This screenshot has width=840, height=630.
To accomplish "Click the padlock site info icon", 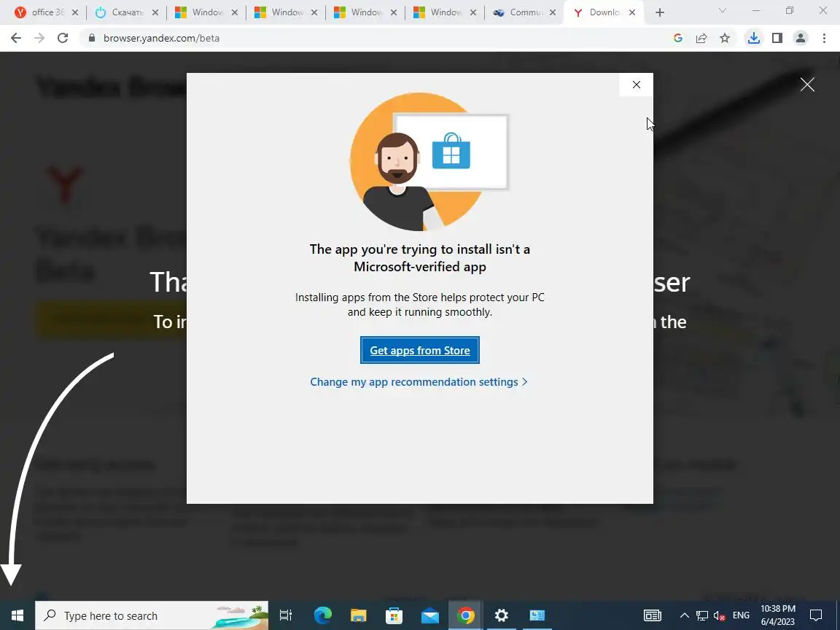I will [x=92, y=38].
